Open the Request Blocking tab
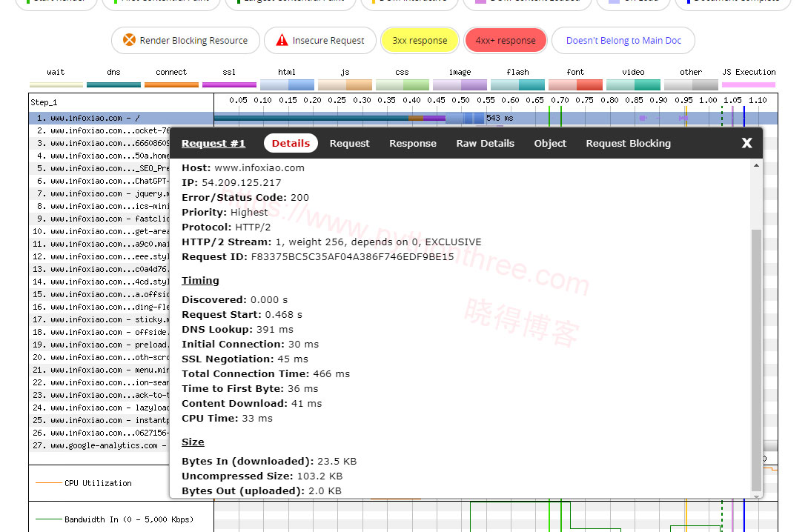Viewport: 808px width, 532px height. [x=628, y=143]
